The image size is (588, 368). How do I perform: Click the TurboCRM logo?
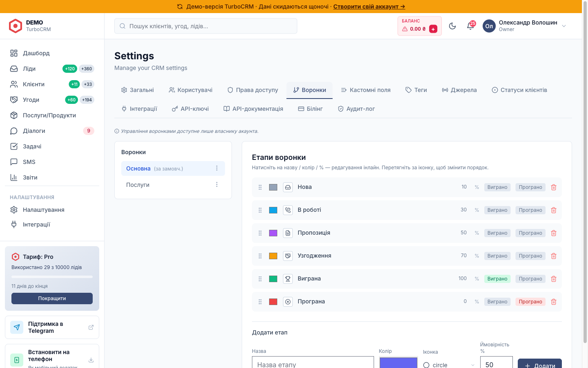pyautogui.click(x=16, y=26)
